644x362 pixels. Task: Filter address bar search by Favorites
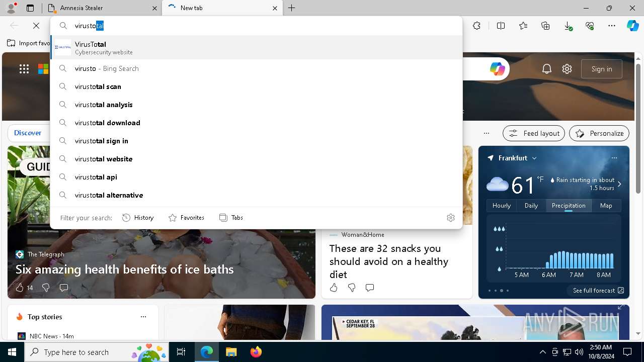click(x=186, y=218)
